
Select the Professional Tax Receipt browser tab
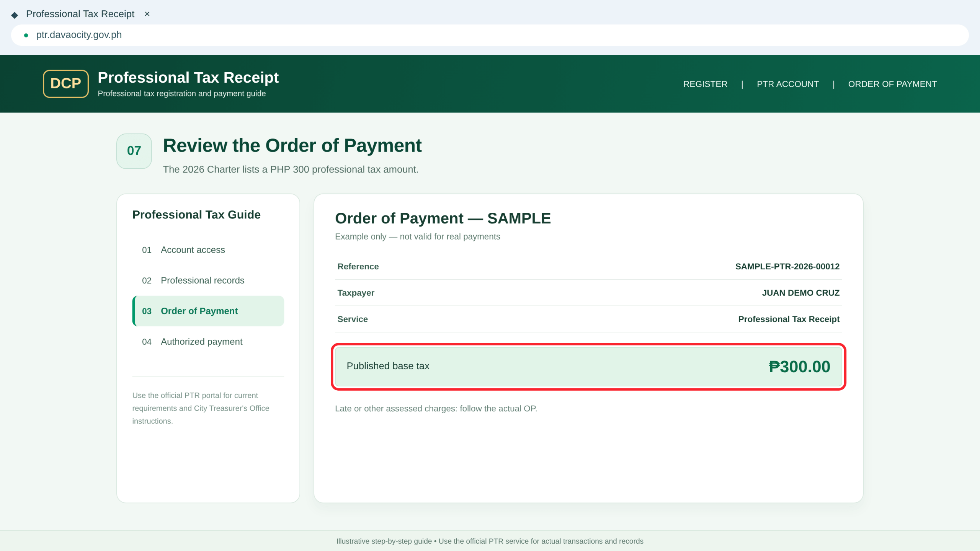(x=80, y=14)
